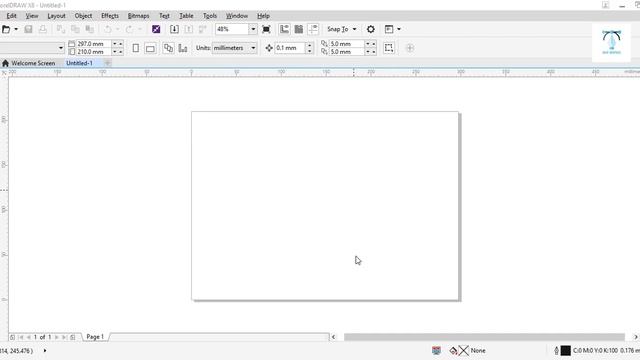This screenshot has height=360, width=640.
Task: Click the Publish to PDF icon
Action: pyautogui.click(x=203, y=29)
